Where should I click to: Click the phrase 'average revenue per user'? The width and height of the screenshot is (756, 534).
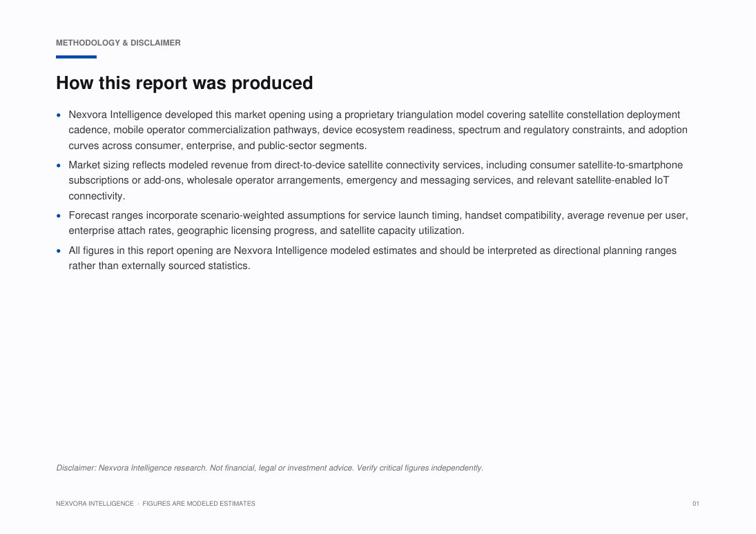[x=626, y=215]
